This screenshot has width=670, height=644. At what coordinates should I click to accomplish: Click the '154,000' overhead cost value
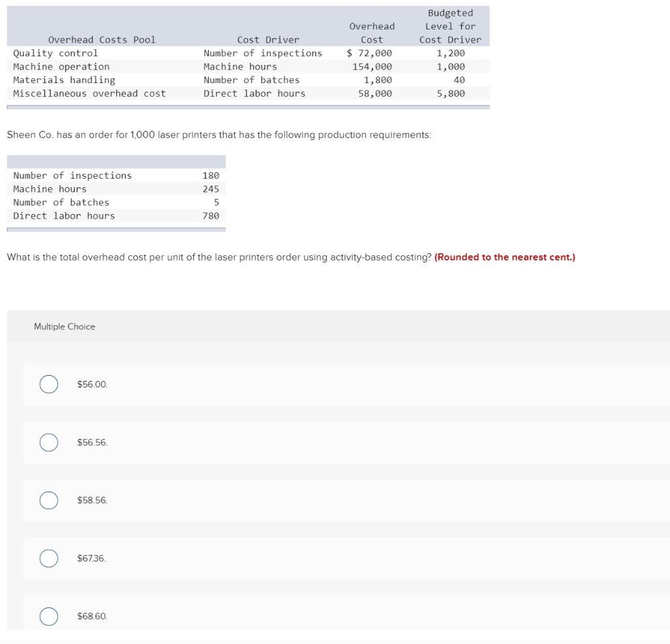(x=372, y=67)
